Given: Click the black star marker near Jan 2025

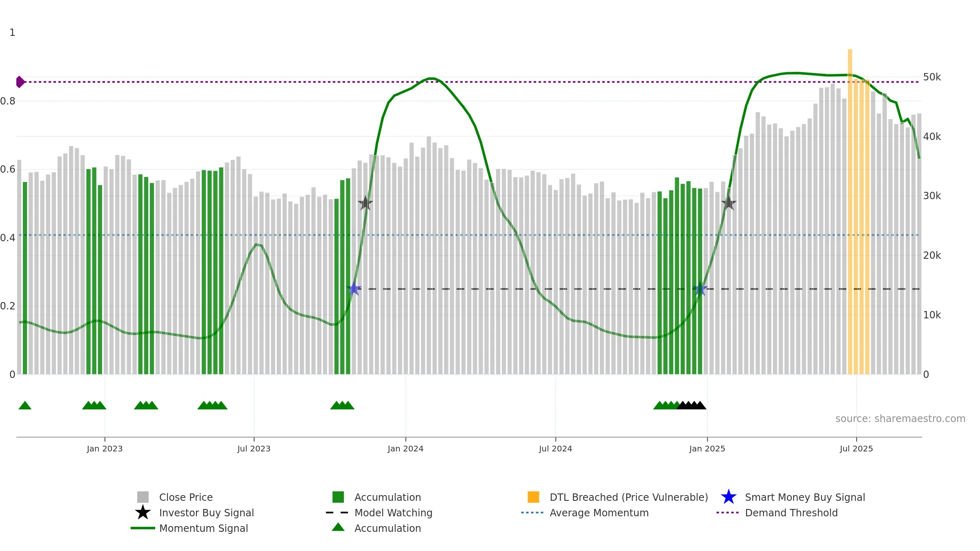Looking at the screenshot, I should (729, 203).
